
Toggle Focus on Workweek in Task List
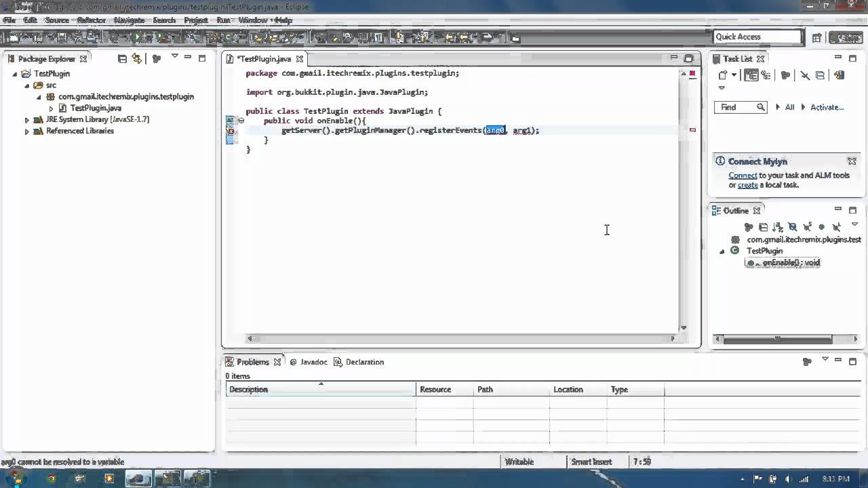786,75
